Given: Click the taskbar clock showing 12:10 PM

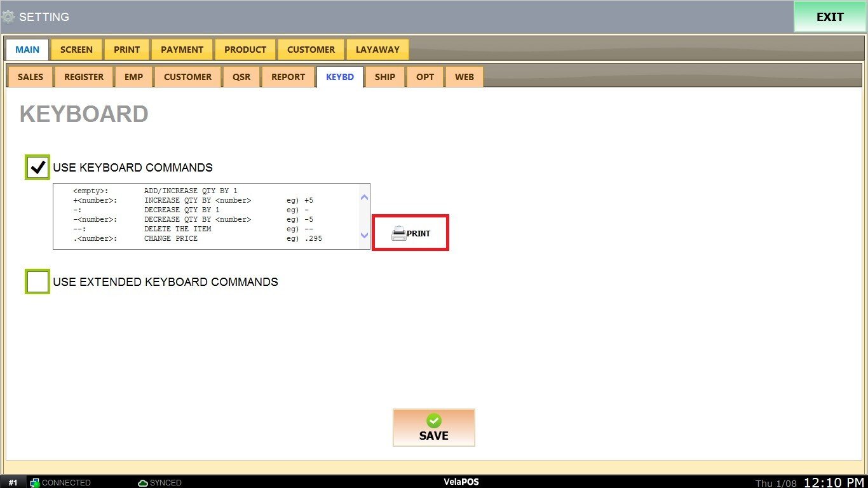Looking at the screenshot, I should click(834, 482).
